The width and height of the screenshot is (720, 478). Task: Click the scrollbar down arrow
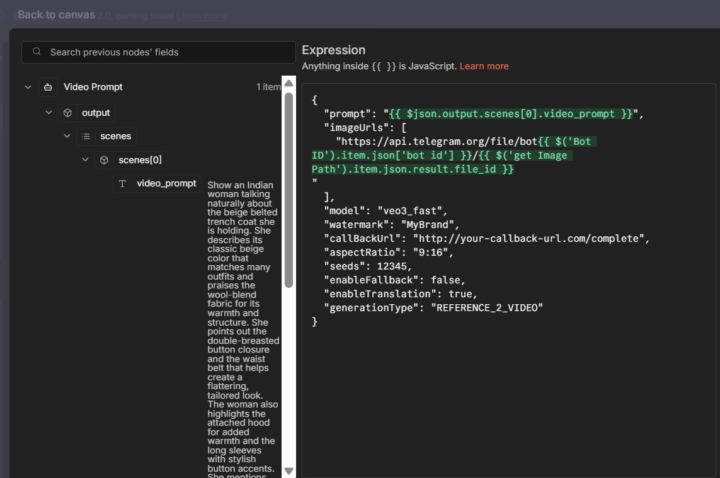coord(289,470)
